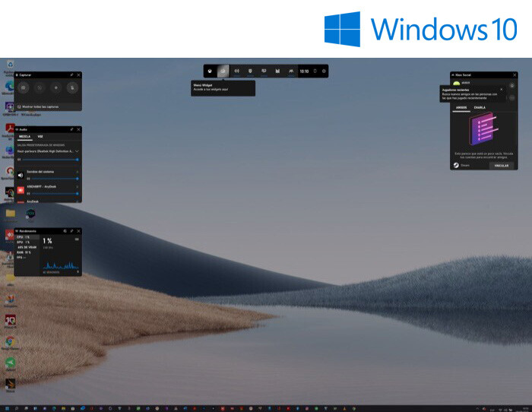Select the VRAM metric in Rendimiento
Image resolution: width=532 pixels, height=412 pixels.
[27, 247]
